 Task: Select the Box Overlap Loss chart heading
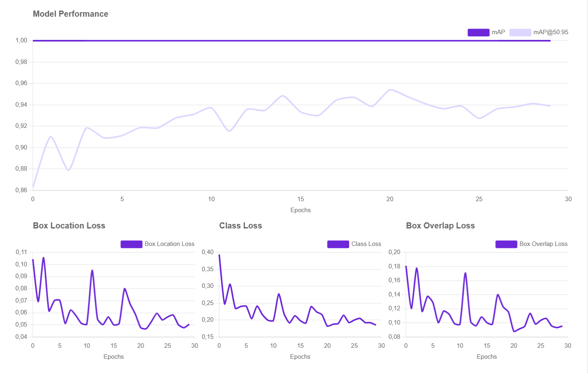tap(440, 226)
